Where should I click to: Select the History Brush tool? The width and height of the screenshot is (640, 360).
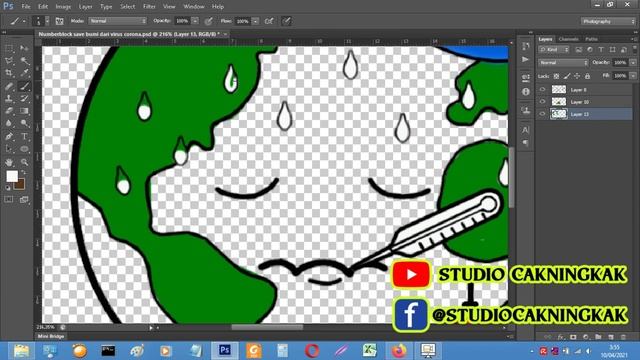coord(24,98)
